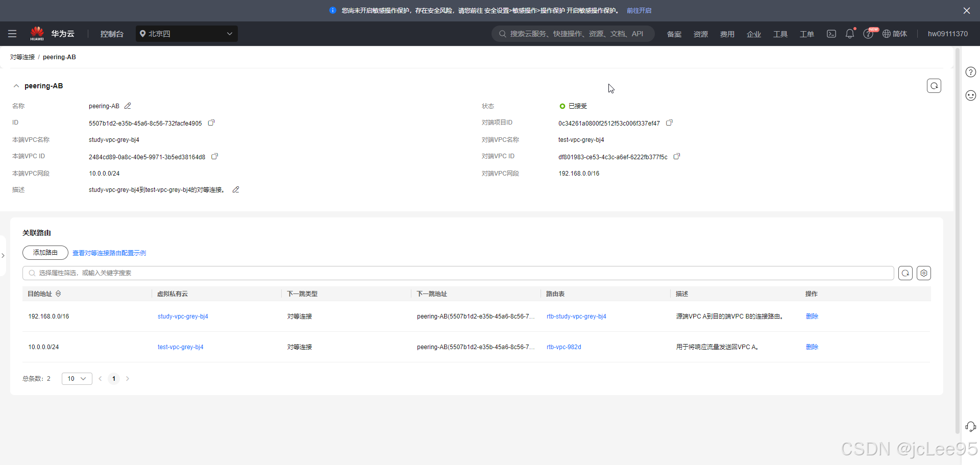Follow the 前往开启 link in banner
Viewport: 980px width, 465px height.
[639, 10]
